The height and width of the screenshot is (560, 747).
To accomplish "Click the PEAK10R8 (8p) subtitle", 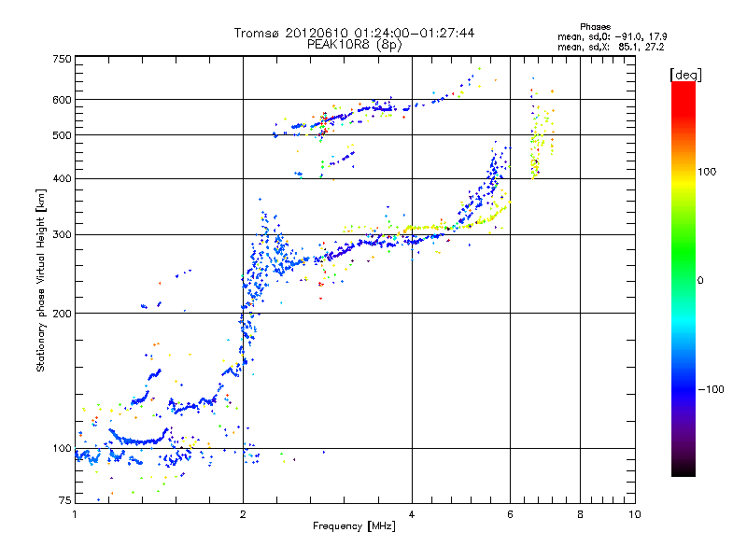I will click(355, 45).
